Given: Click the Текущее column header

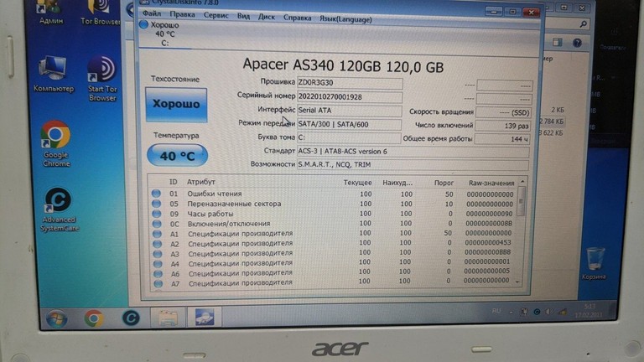Looking at the screenshot, I should pos(357,183).
